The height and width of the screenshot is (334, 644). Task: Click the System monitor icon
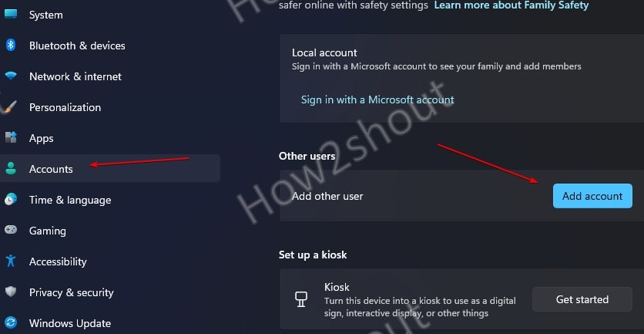pyautogui.click(x=11, y=14)
